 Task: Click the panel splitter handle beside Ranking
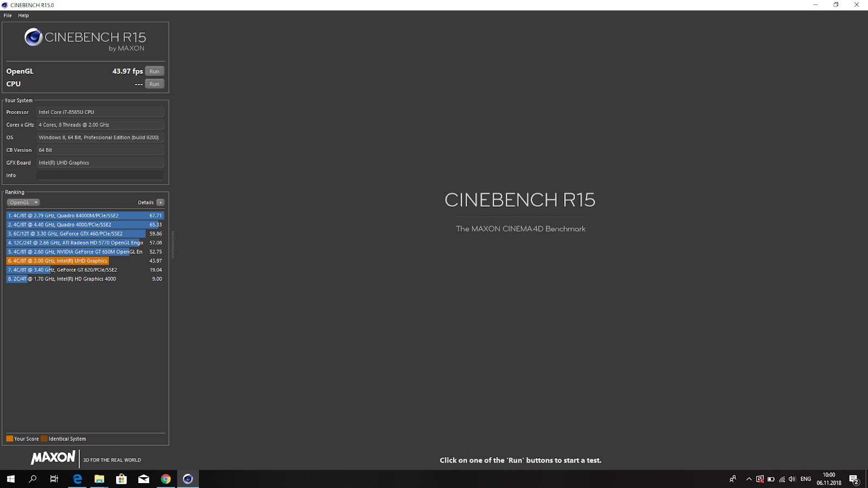click(173, 245)
